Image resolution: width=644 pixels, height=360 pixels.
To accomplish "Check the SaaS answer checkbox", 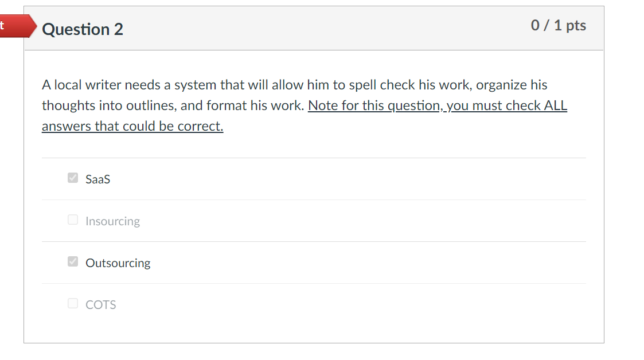I will click(72, 178).
